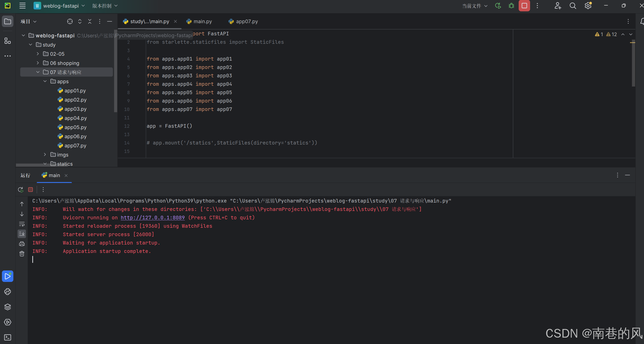This screenshot has height=344, width=644.
Task: Close the main run tab
Action: point(66,176)
